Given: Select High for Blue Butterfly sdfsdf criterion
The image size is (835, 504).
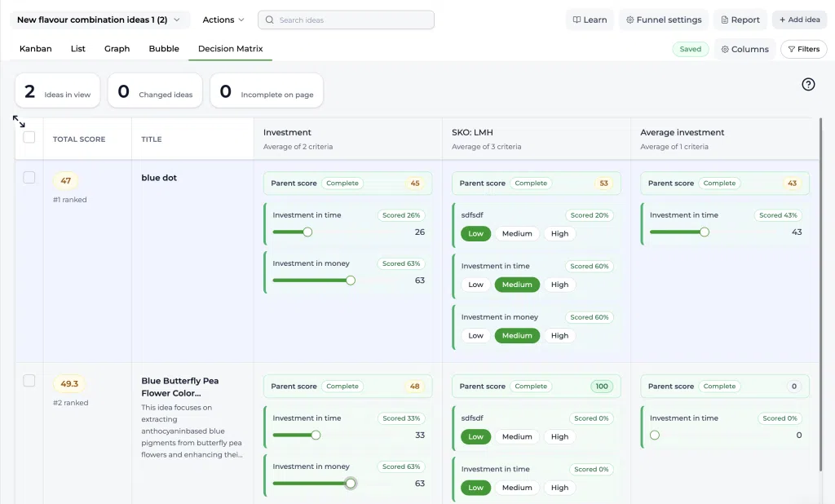Looking at the screenshot, I should click(x=559, y=436).
